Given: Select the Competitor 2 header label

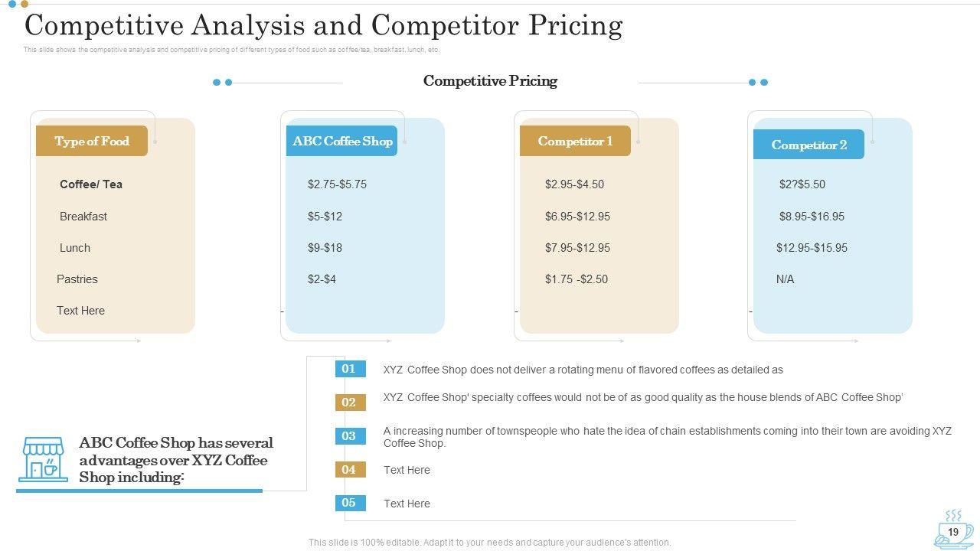Looking at the screenshot, I should 808,145.
